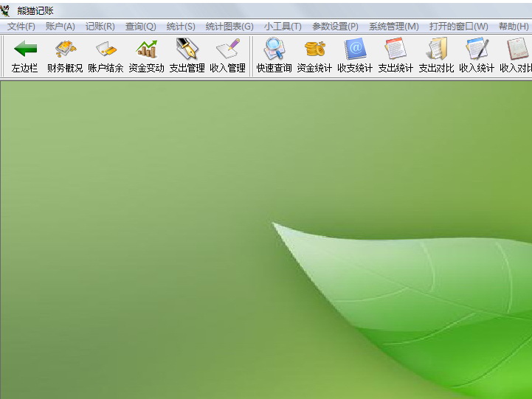Open the 参数设置(P) menu
This screenshot has width=532, height=399.
pos(335,27)
